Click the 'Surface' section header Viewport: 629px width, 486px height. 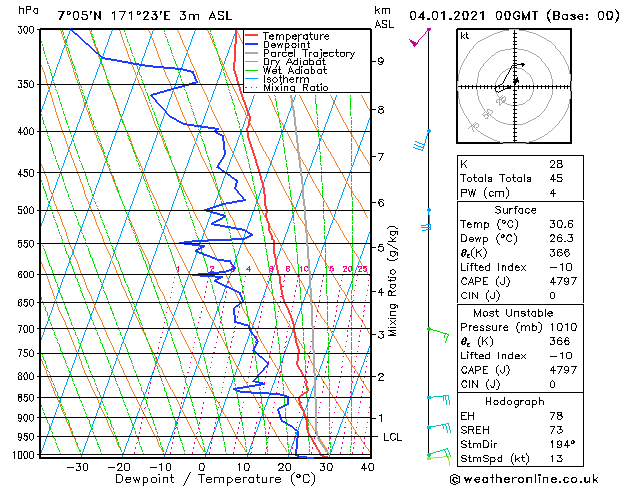pos(515,210)
